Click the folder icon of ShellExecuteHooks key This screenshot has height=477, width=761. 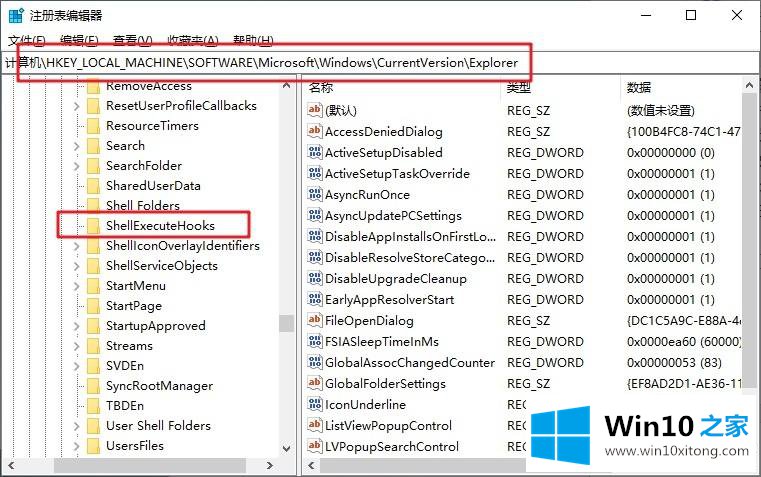coord(93,226)
